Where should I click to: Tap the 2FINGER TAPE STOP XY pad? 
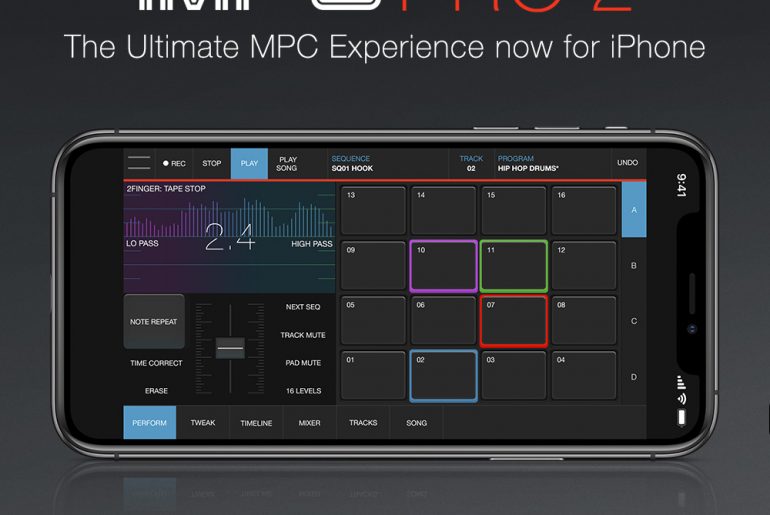click(x=229, y=234)
